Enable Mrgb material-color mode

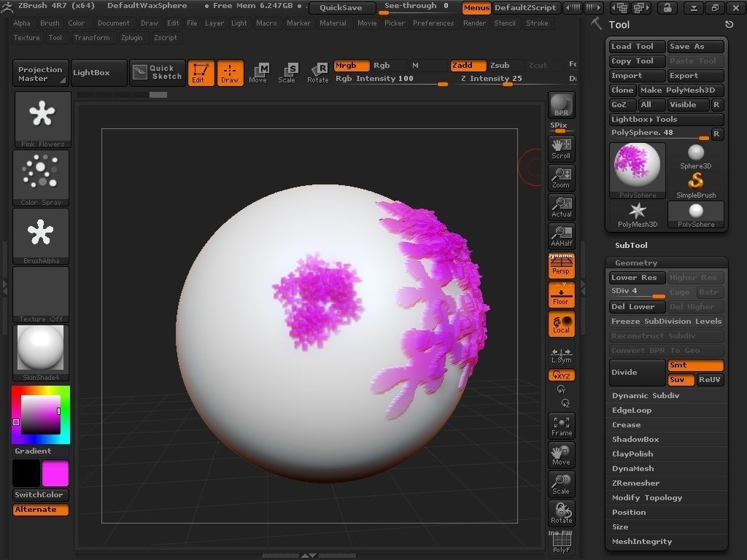click(351, 65)
